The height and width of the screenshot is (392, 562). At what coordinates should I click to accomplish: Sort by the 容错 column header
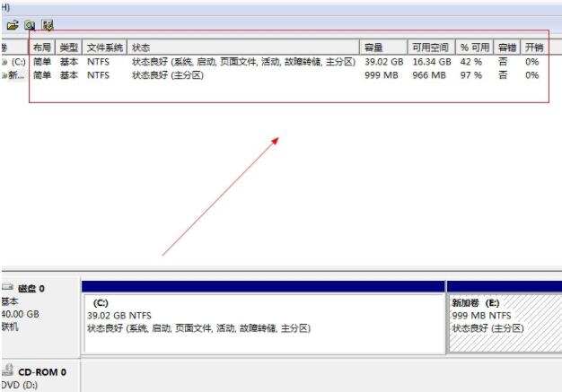tap(507, 48)
